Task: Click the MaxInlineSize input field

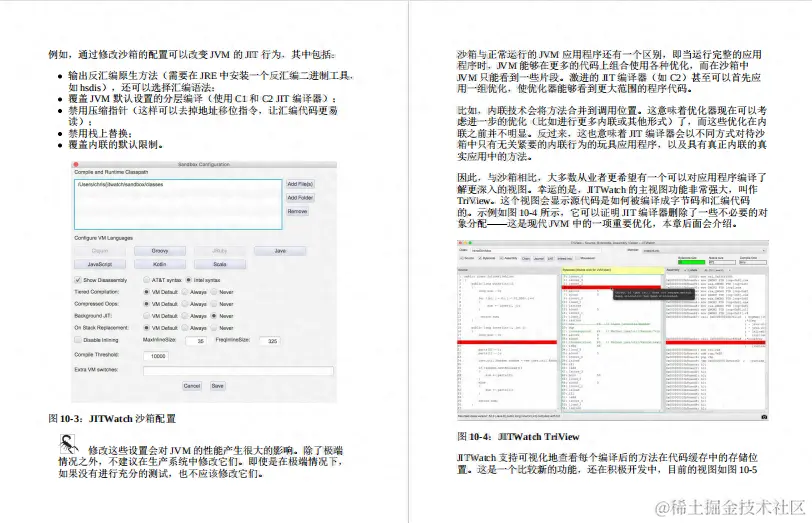Action: click(x=195, y=341)
